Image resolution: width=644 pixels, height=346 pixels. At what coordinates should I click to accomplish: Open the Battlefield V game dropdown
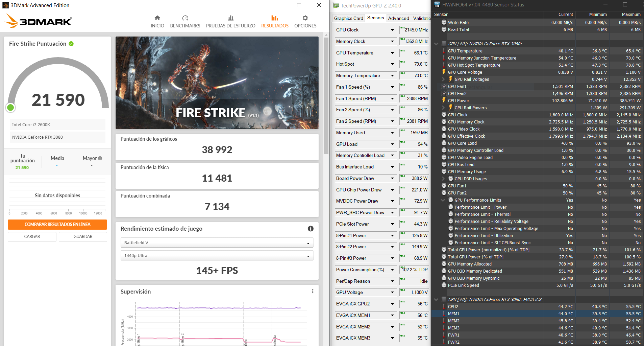pos(217,243)
